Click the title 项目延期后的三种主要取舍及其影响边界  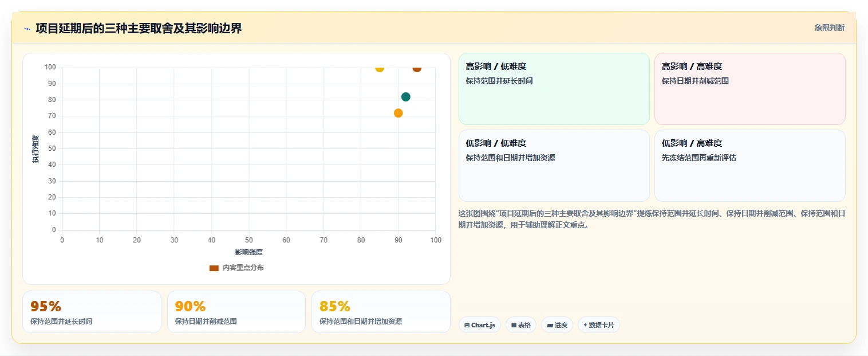pos(139,28)
